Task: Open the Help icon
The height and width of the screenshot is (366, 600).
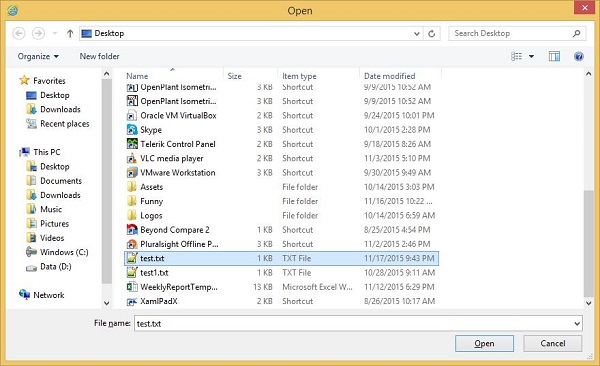Action: coord(579,56)
